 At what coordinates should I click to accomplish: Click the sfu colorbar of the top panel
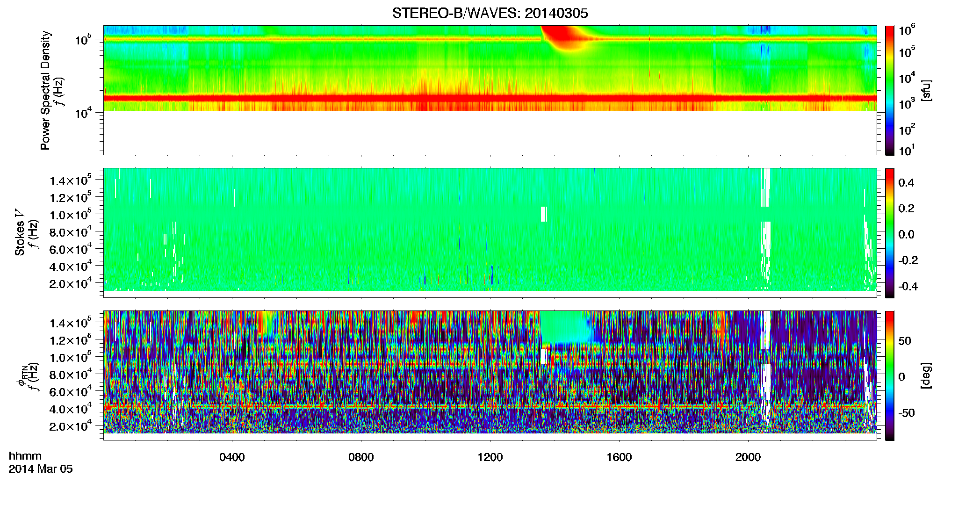tap(889, 90)
